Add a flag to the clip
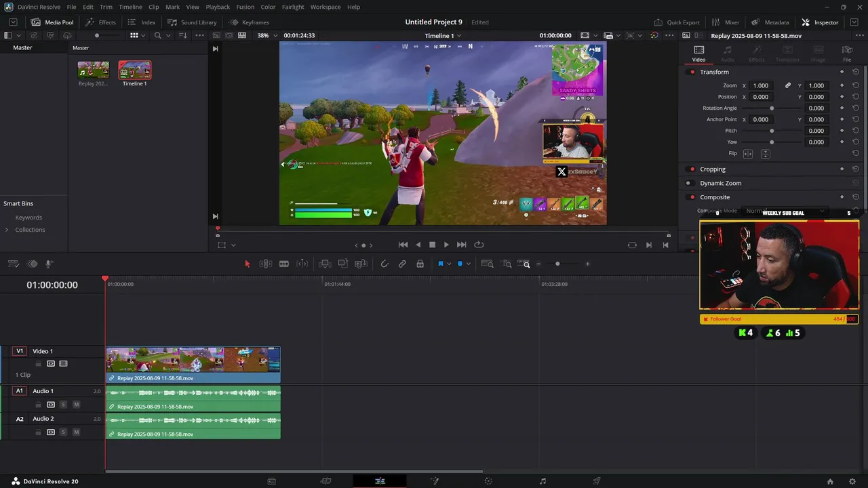This screenshot has width=868, height=488. [x=440, y=264]
